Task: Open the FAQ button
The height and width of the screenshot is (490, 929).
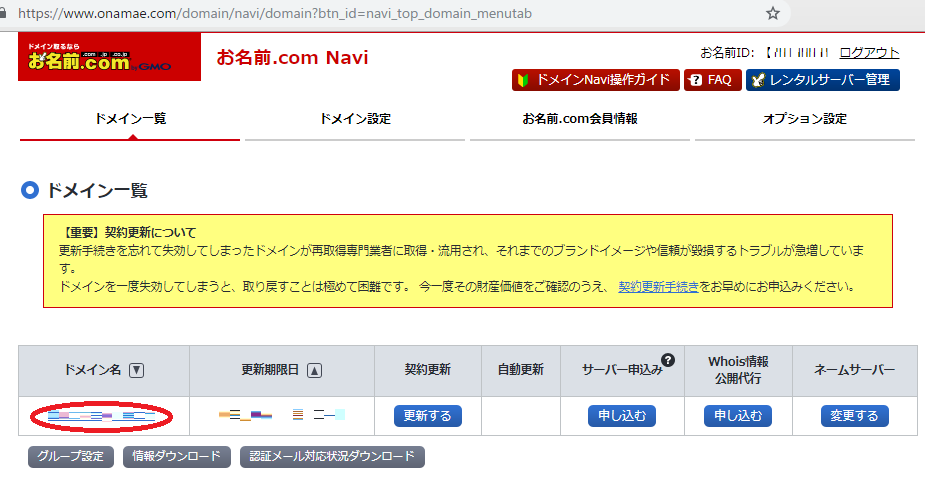Action: coord(712,80)
